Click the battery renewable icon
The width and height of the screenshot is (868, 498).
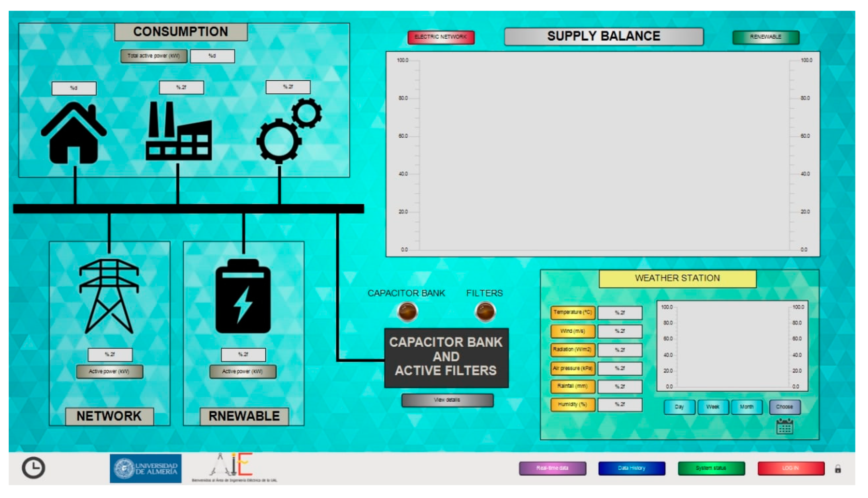click(x=243, y=296)
